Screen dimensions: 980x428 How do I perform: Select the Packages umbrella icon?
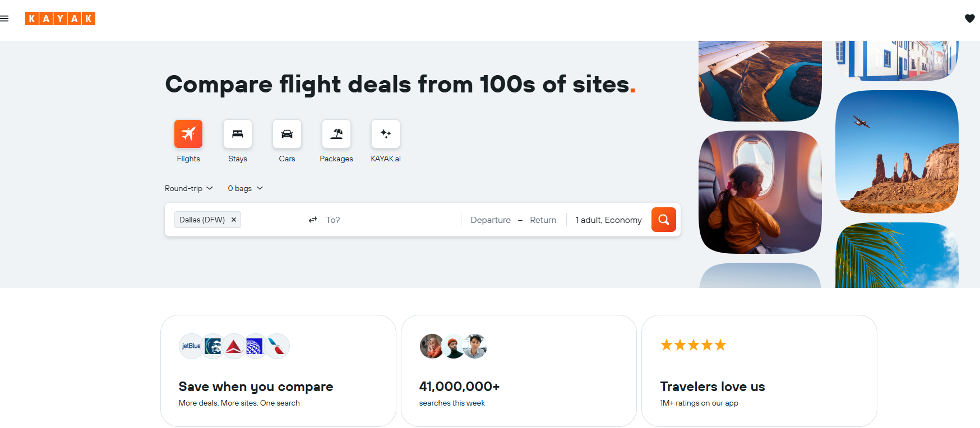[x=336, y=134]
